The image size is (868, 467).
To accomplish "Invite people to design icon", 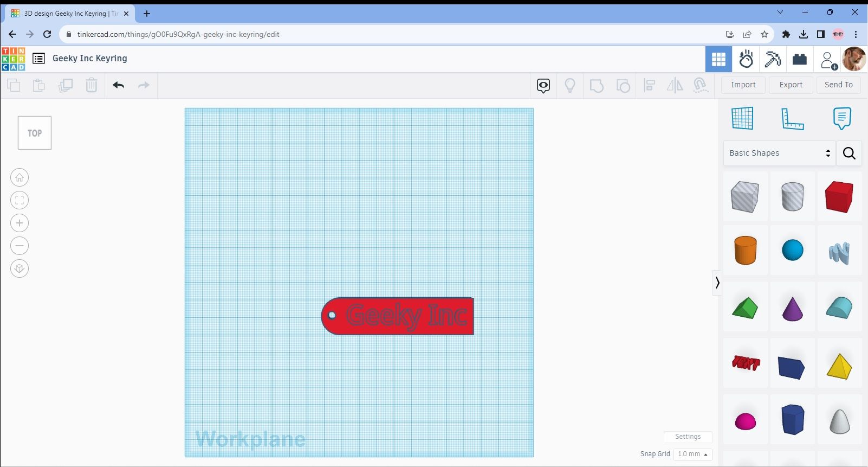I will pos(828,60).
